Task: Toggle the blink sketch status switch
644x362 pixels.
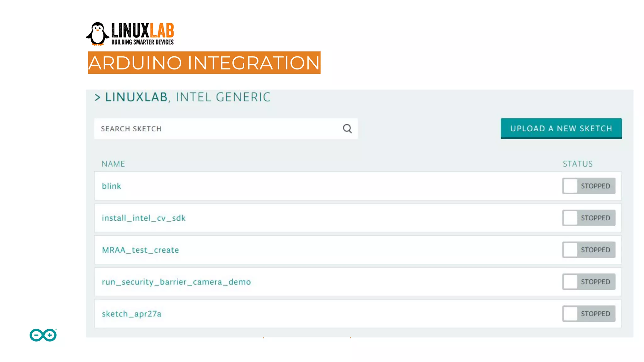Action: tap(589, 186)
